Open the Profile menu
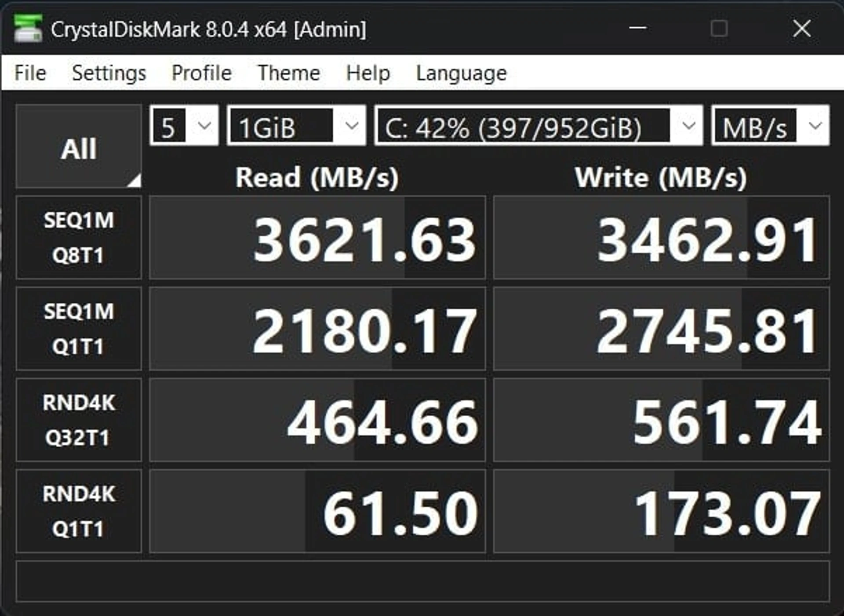Image resolution: width=844 pixels, height=616 pixels. tap(202, 73)
